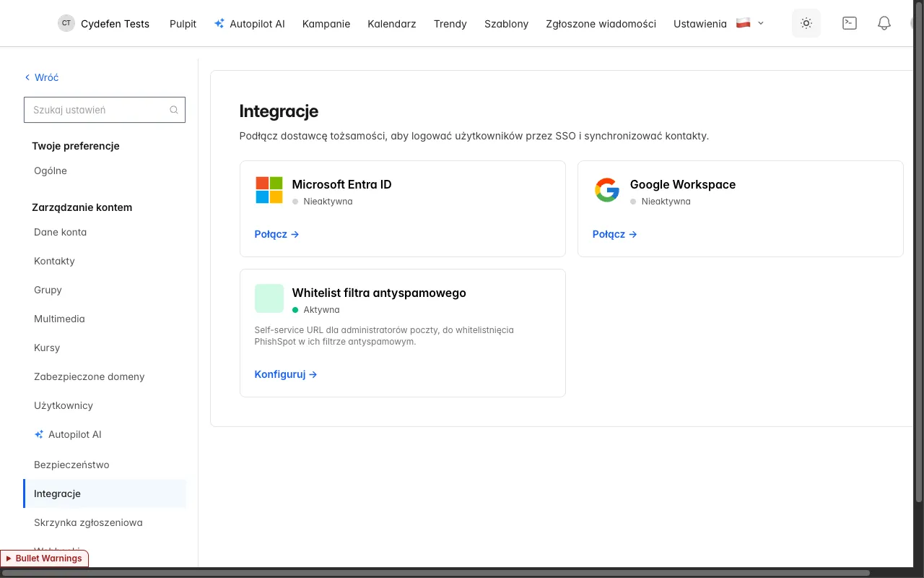Click Połącz on Google Workspace card
924x578 pixels.
(614, 234)
